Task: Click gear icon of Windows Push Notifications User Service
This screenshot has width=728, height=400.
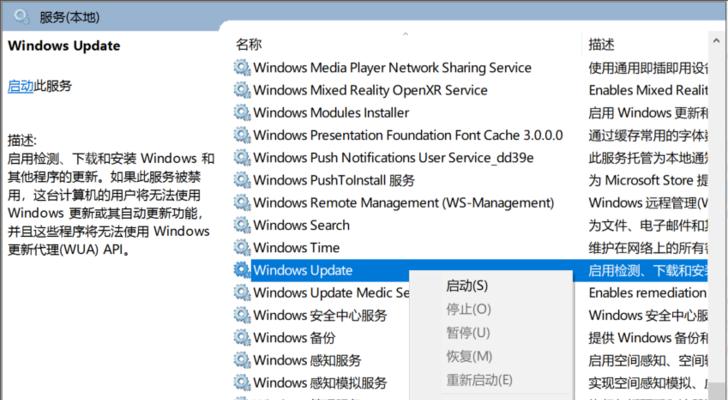Action: 242,158
